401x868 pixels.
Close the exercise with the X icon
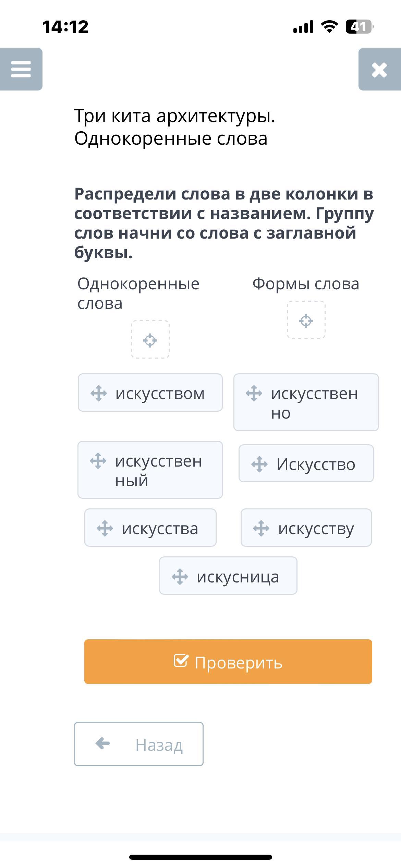pyautogui.click(x=379, y=70)
